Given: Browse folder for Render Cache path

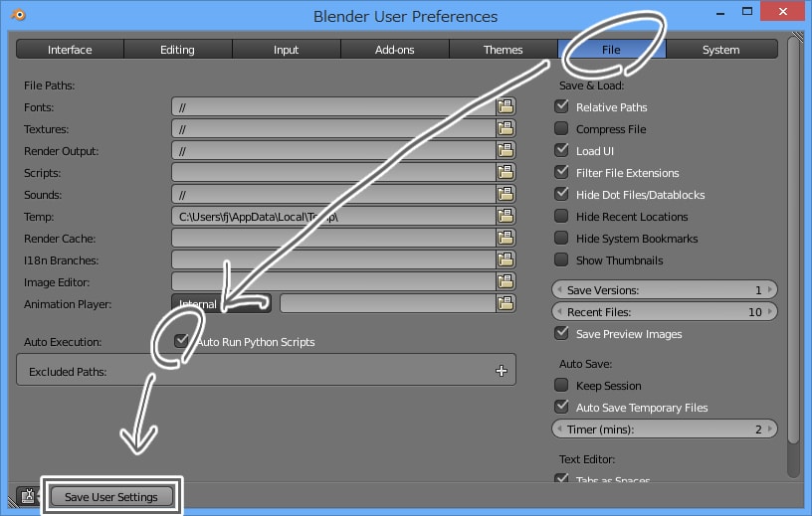Looking at the screenshot, I should 506,238.
